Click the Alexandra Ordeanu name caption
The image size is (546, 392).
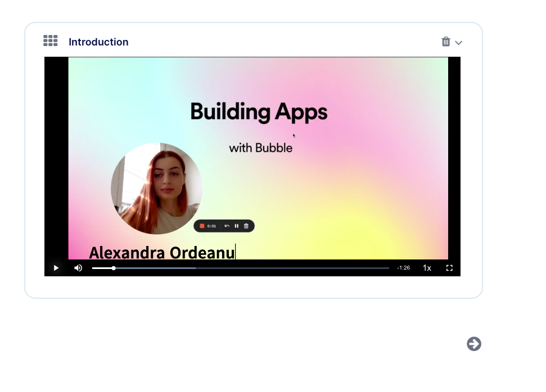coord(162,253)
